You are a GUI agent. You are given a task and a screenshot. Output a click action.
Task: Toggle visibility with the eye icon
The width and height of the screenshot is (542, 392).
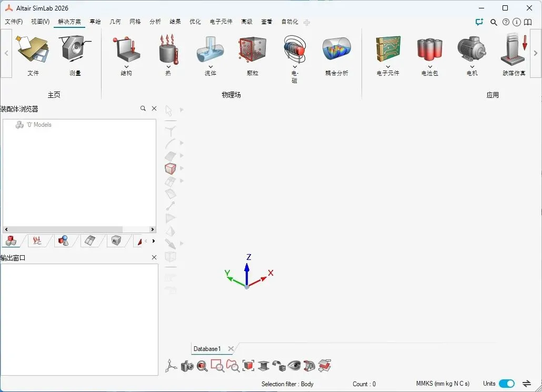(x=294, y=365)
